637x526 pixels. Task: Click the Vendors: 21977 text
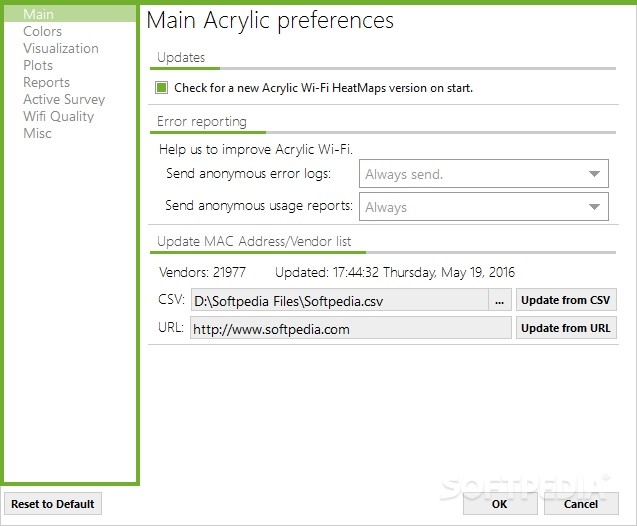[x=202, y=272]
